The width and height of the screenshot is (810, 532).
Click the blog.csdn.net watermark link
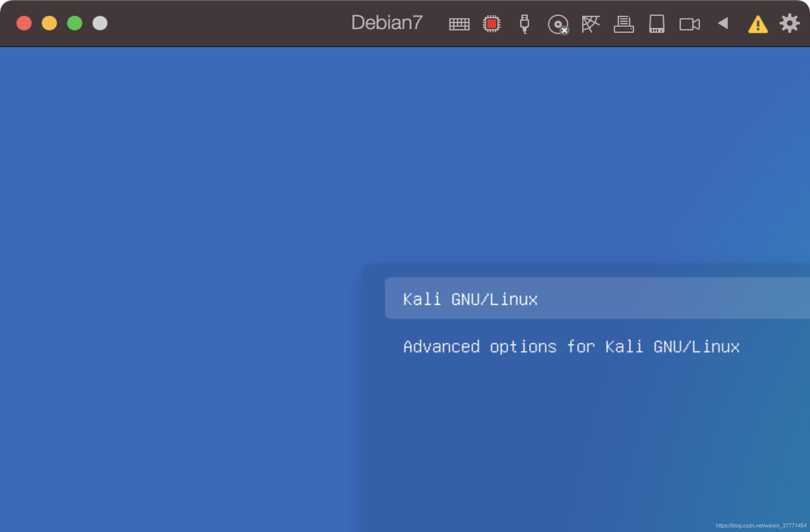point(761,526)
